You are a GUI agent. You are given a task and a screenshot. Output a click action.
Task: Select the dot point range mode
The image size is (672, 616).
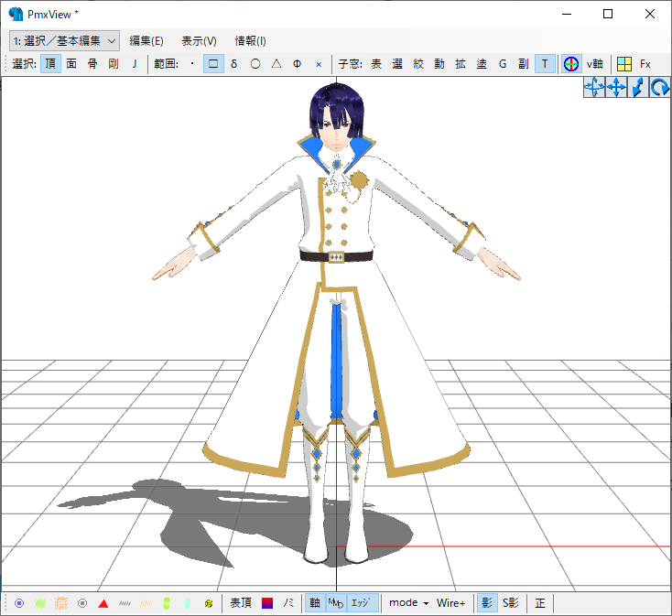(192, 64)
